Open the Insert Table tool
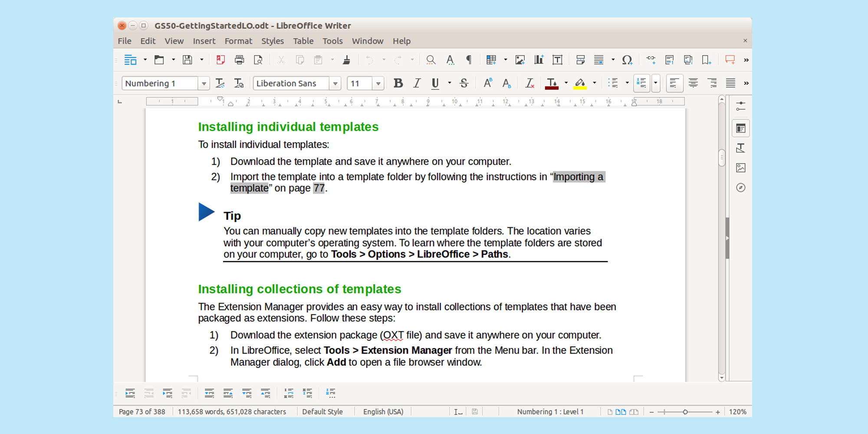The width and height of the screenshot is (868, 434). point(492,59)
